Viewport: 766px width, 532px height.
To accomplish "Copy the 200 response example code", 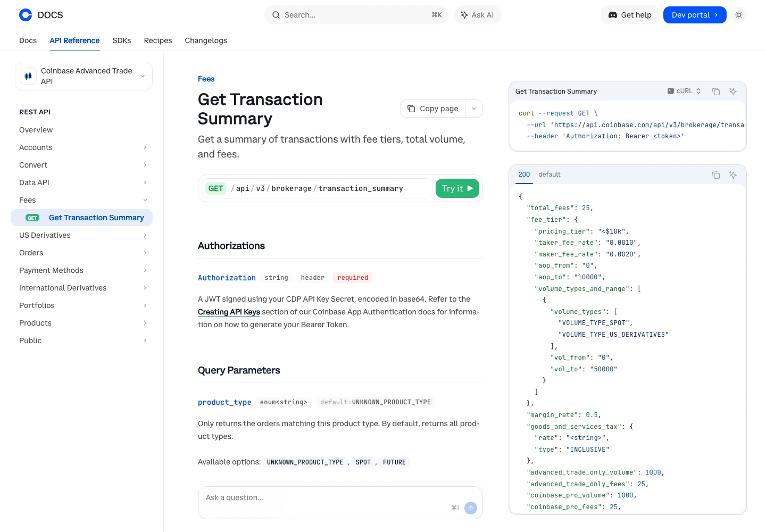I will tap(716, 175).
